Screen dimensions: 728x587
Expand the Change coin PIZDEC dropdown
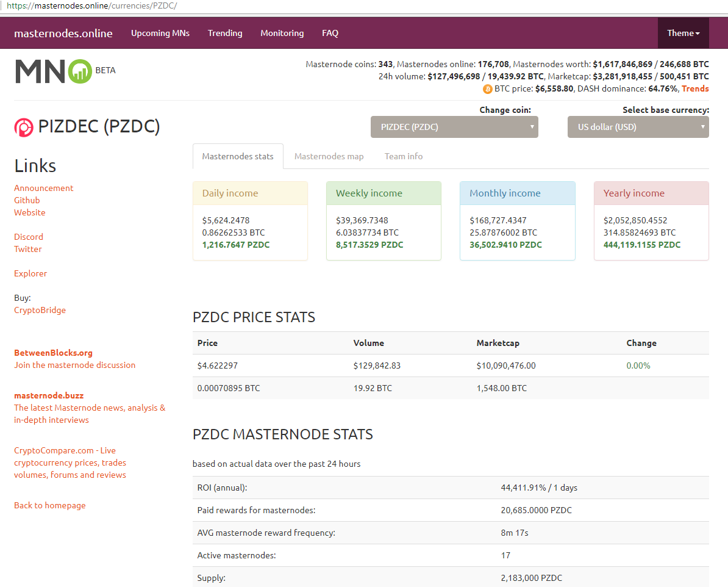tap(454, 127)
